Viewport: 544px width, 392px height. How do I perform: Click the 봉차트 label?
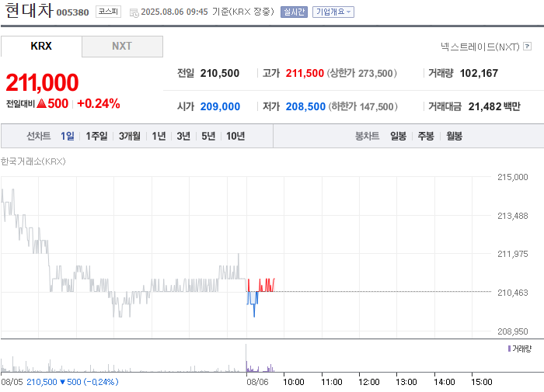[x=367, y=136]
